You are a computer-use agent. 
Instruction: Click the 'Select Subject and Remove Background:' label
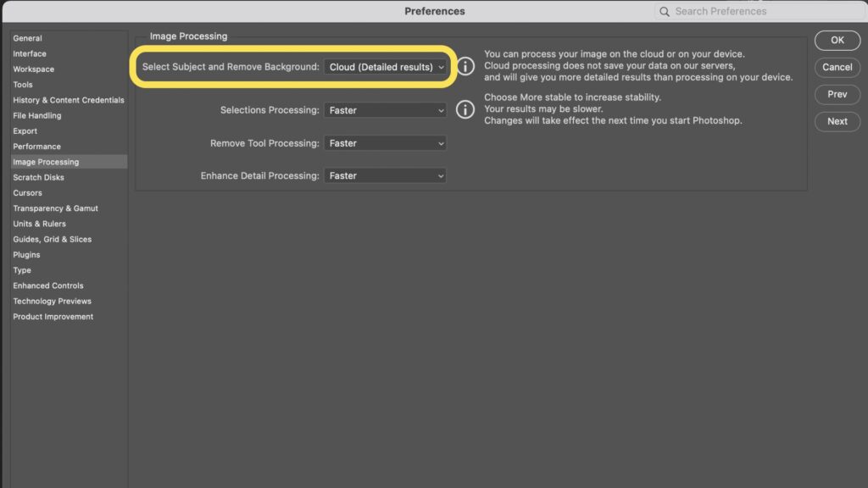click(x=231, y=67)
